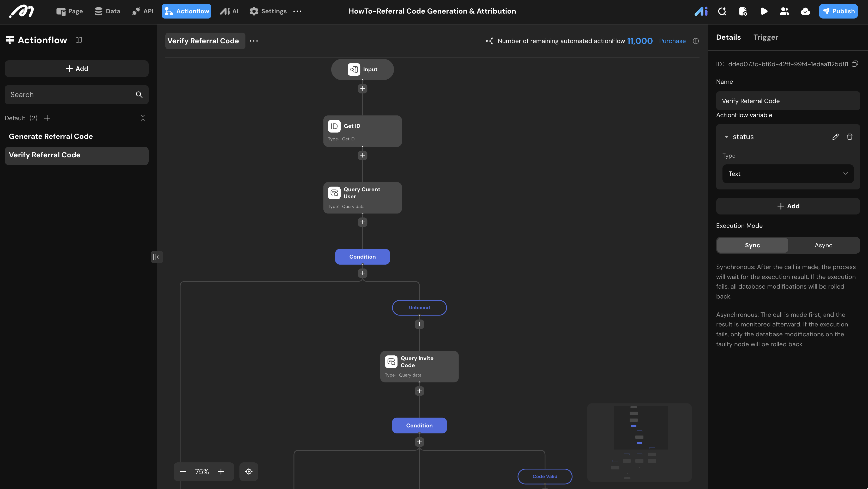The image size is (868, 489).
Task: Click the copy ID icon
Action: [854, 64]
